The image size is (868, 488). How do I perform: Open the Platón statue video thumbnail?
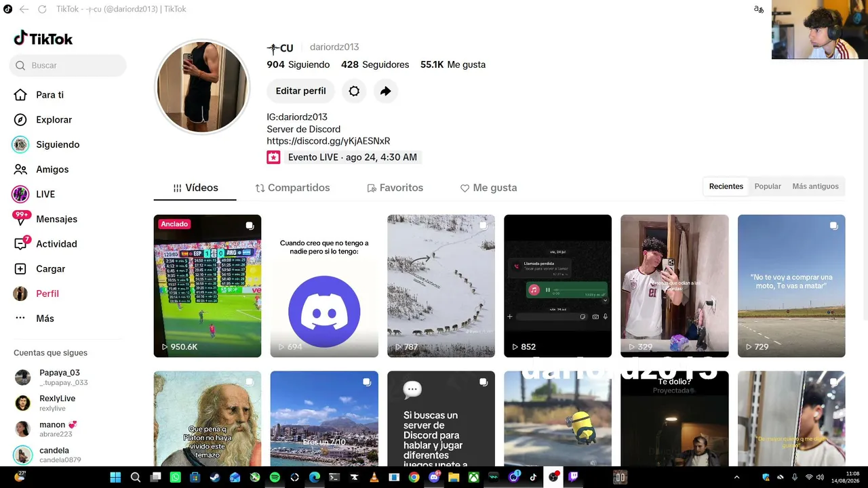[x=208, y=419]
